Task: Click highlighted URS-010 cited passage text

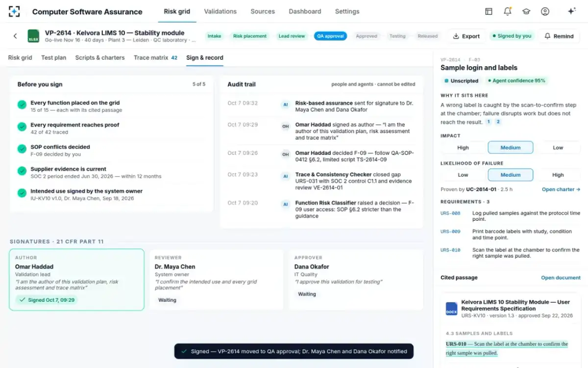Action: coord(507,348)
